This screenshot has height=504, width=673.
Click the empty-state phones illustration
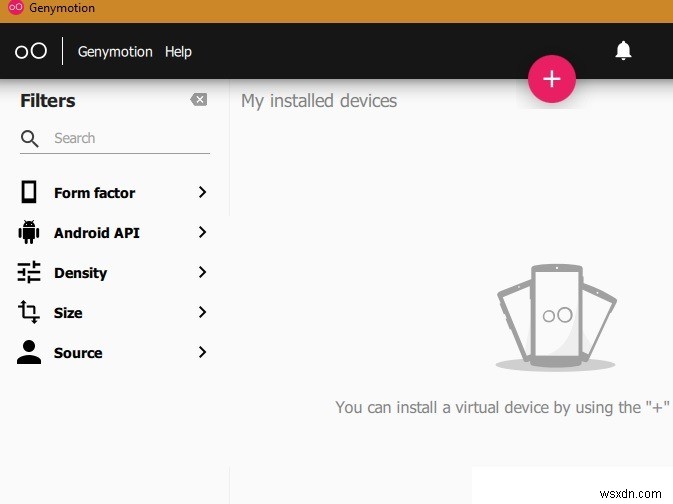tap(556, 317)
